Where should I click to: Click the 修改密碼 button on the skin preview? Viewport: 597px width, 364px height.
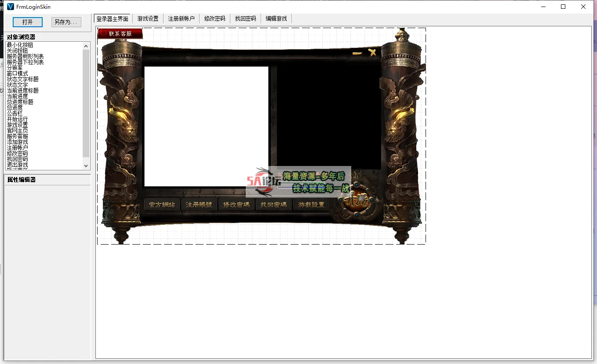click(237, 204)
